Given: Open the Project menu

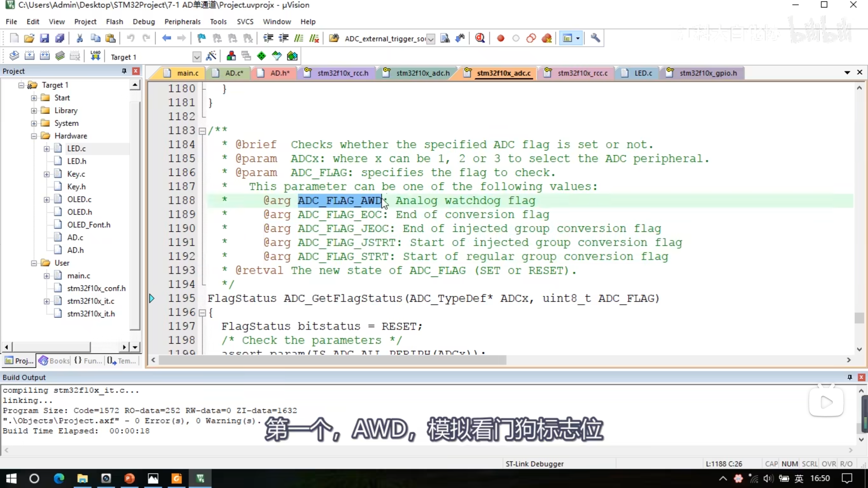Looking at the screenshot, I should (85, 22).
